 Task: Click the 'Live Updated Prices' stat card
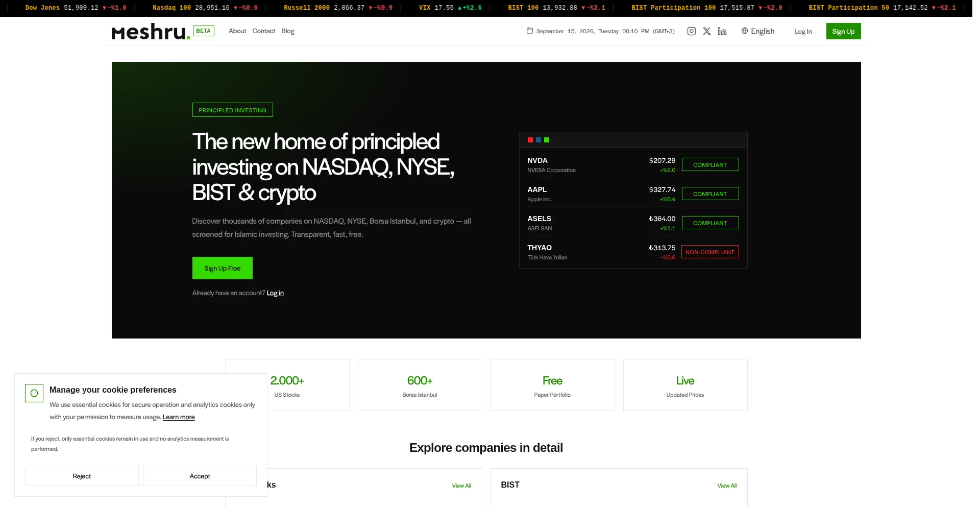[x=685, y=385]
